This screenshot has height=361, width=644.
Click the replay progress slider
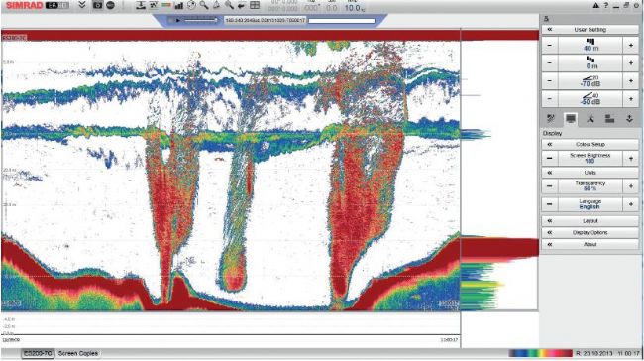(x=200, y=20)
